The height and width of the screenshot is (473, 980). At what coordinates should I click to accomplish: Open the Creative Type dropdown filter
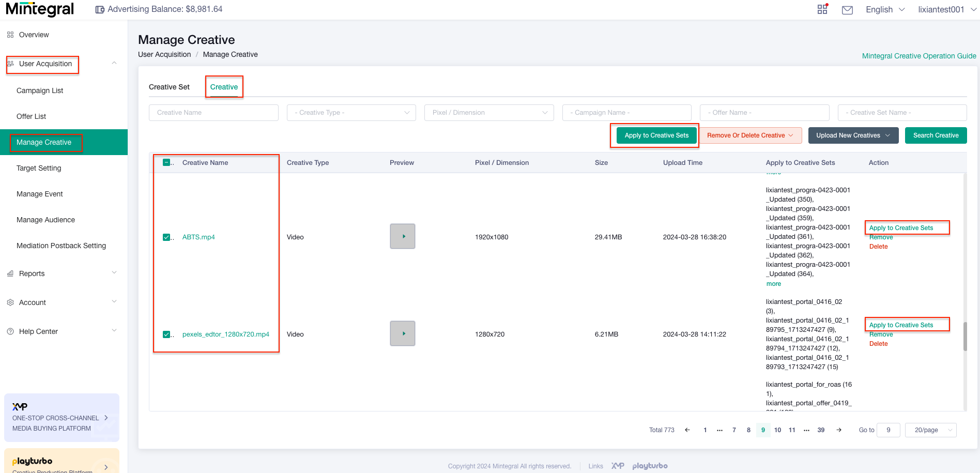tap(351, 113)
